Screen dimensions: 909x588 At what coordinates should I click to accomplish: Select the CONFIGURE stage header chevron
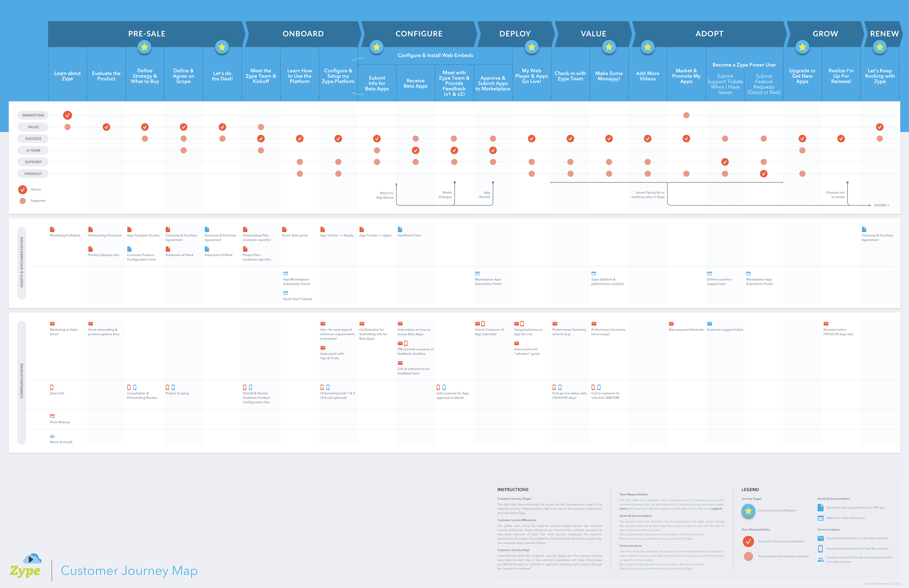coord(419,34)
